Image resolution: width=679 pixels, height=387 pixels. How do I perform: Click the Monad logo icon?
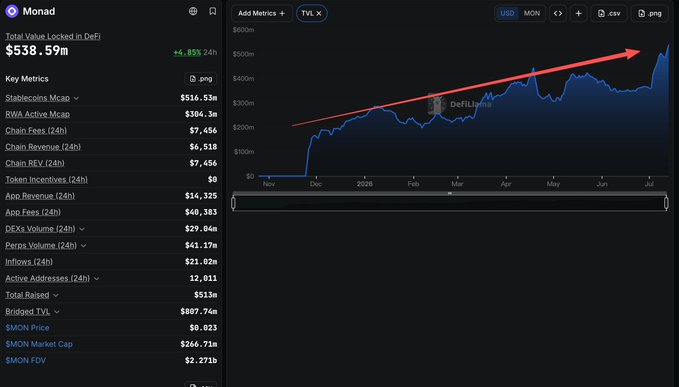pos(12,11)
